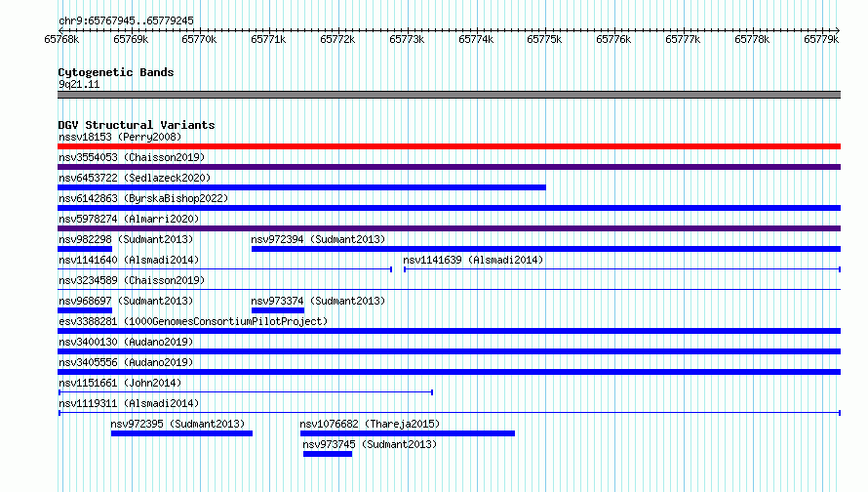Open esv3388281 (1000GenomesConsortiumPilotProject) label
This screenshot has height=492, width=868.
193,321
